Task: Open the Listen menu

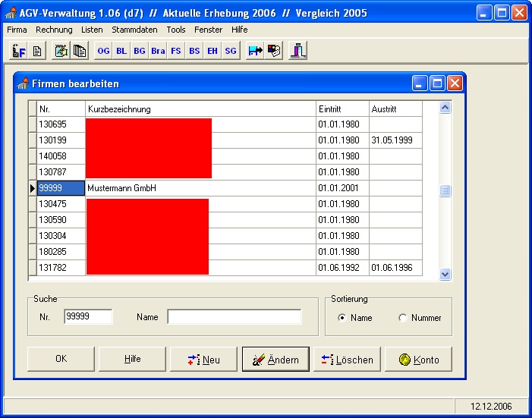Action: 92,30
